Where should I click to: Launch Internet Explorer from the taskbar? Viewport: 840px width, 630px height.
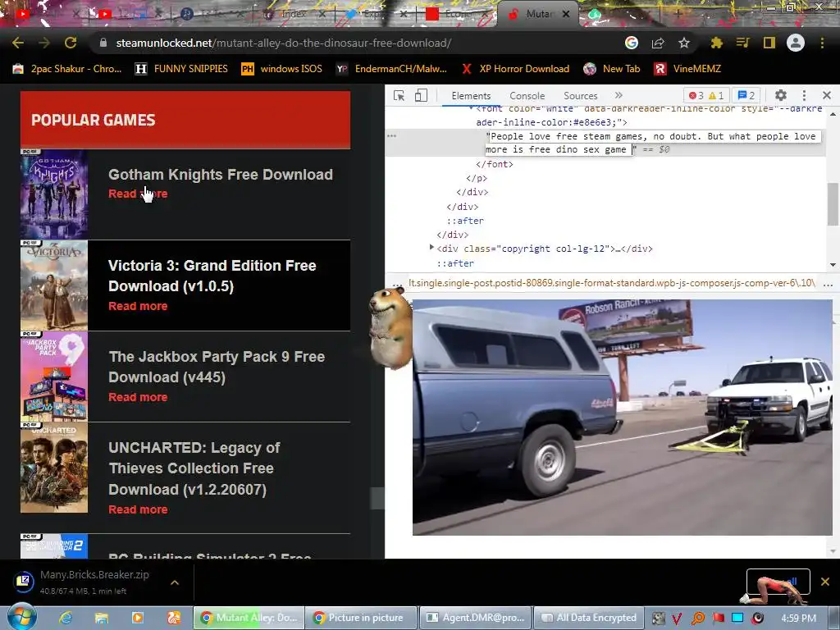(x=66, y=618)
